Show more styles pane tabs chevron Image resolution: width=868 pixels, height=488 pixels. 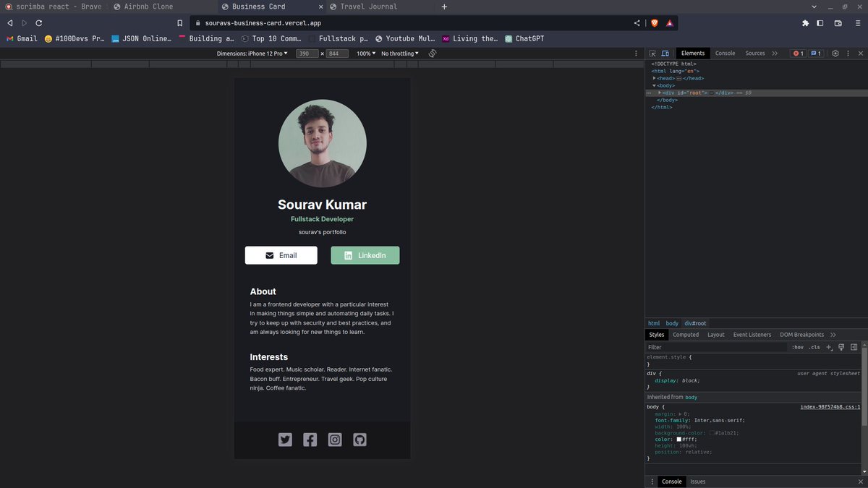coord(833,335)
